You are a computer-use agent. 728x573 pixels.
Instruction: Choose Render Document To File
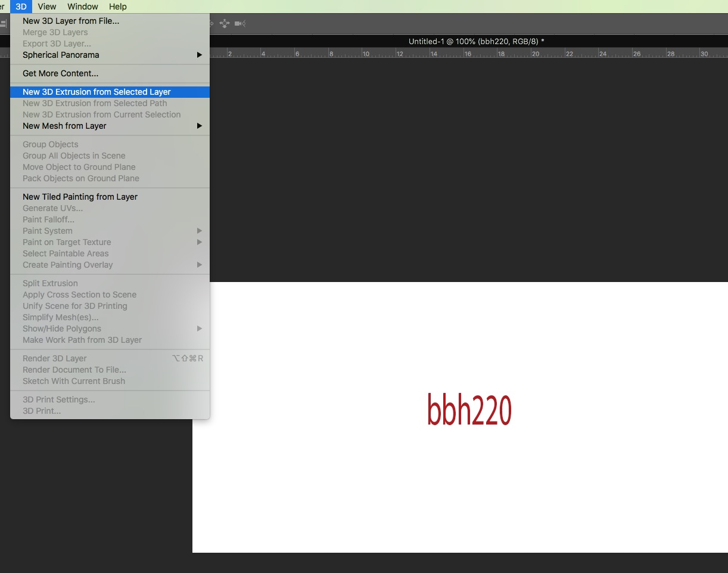(x=110, y=370)
